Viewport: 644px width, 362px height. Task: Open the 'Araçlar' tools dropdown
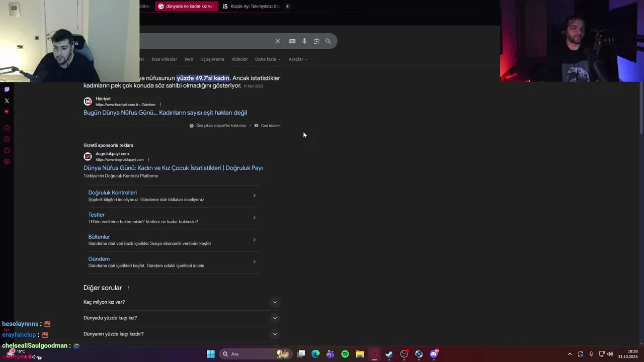(298, 59)
